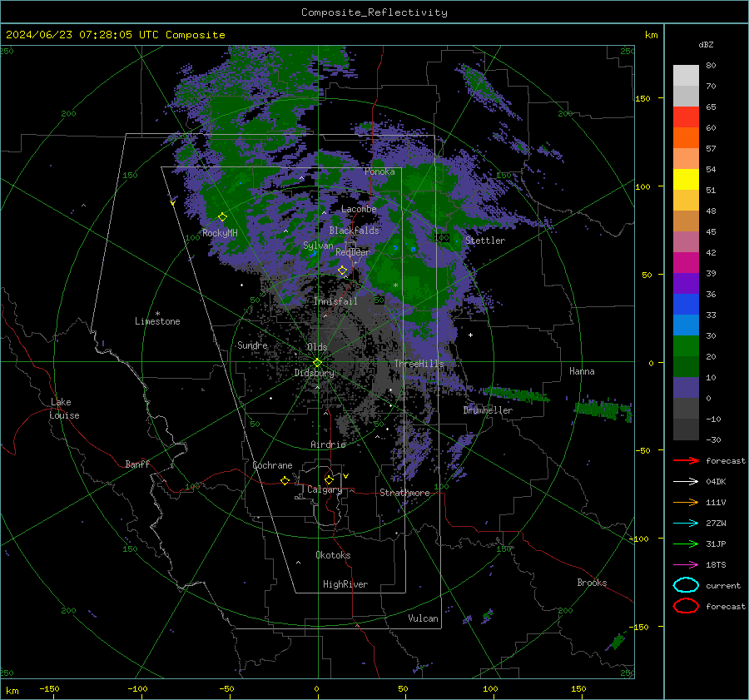Click the white 04DK arrow icon
This screenshot has height=700, width=749.
tap(686, 481)
